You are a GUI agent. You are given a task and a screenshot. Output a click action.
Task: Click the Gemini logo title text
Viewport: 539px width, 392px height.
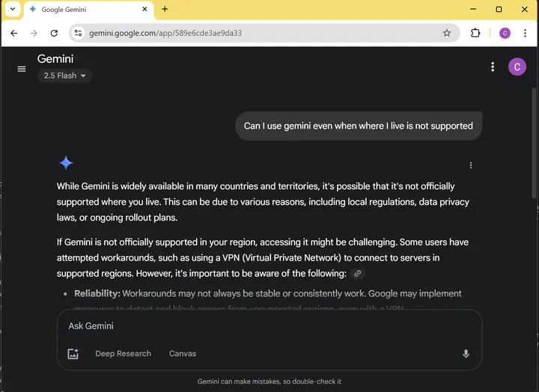[55, 59]
